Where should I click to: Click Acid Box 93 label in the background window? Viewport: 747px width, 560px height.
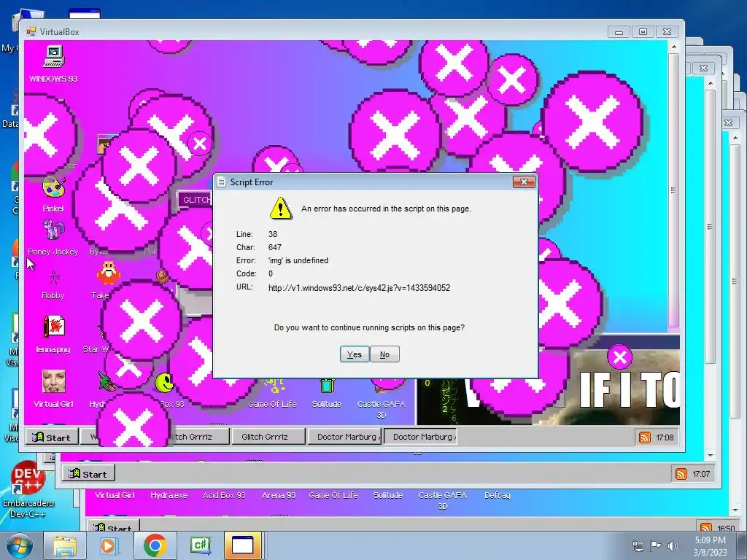[x=223, y=495]
